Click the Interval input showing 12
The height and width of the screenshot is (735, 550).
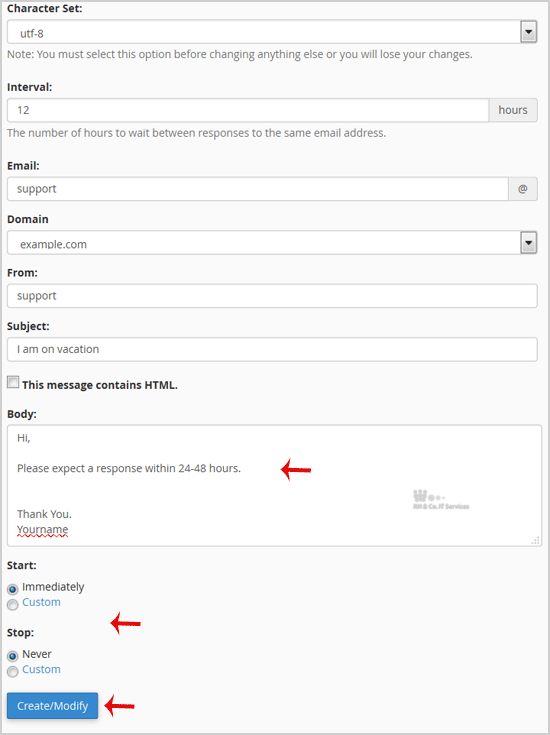click(x=248, y=110)
